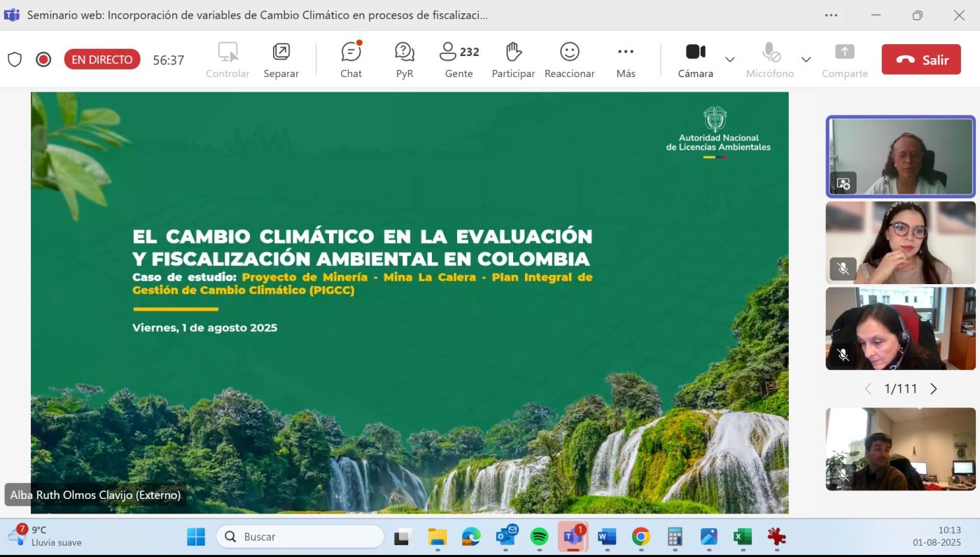Select the top highlighted speaker video thumbnail
This screenshot has width=980, height=557.
click(900, 156)
